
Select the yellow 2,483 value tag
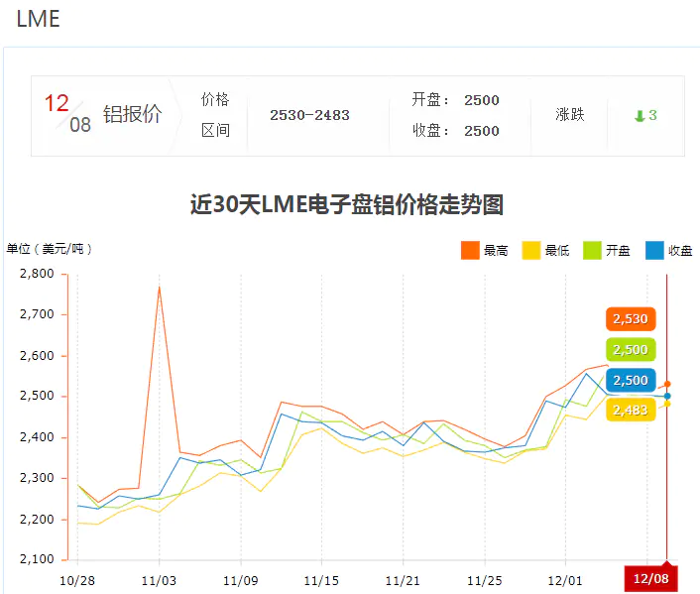630,410
